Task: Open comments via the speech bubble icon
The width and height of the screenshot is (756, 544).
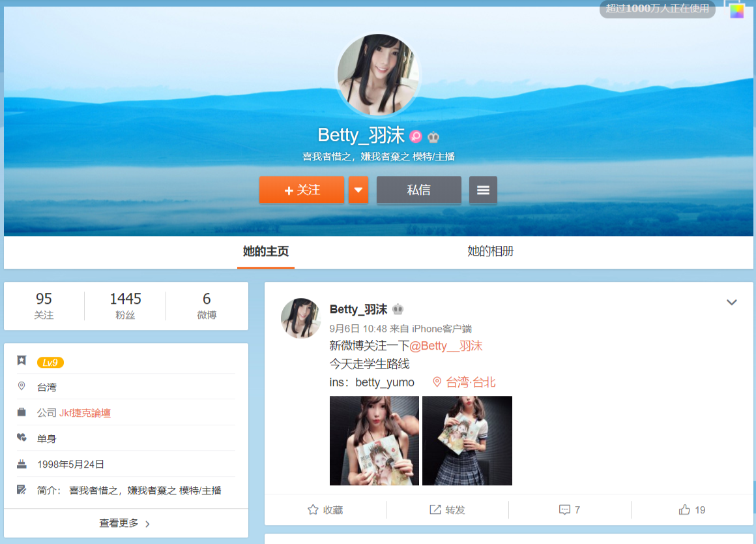Action: [564, 510]
